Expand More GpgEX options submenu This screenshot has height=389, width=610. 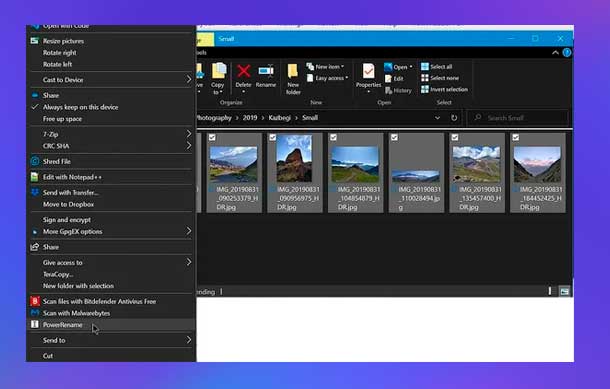click(x=189, y=231)
